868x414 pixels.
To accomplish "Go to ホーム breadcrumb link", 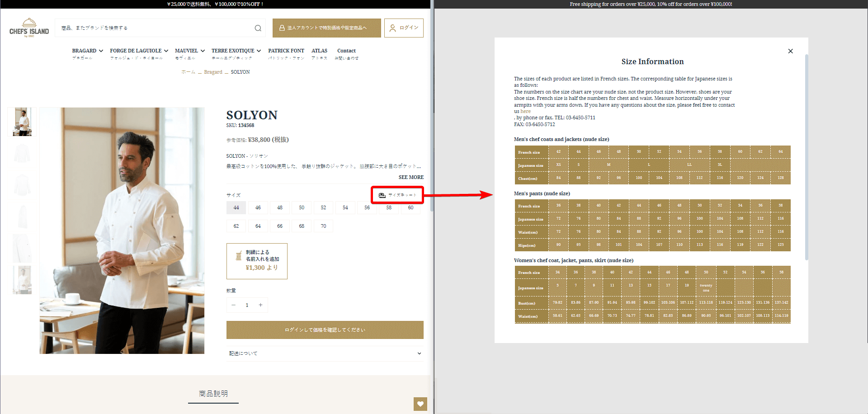I will click(188, 72).
